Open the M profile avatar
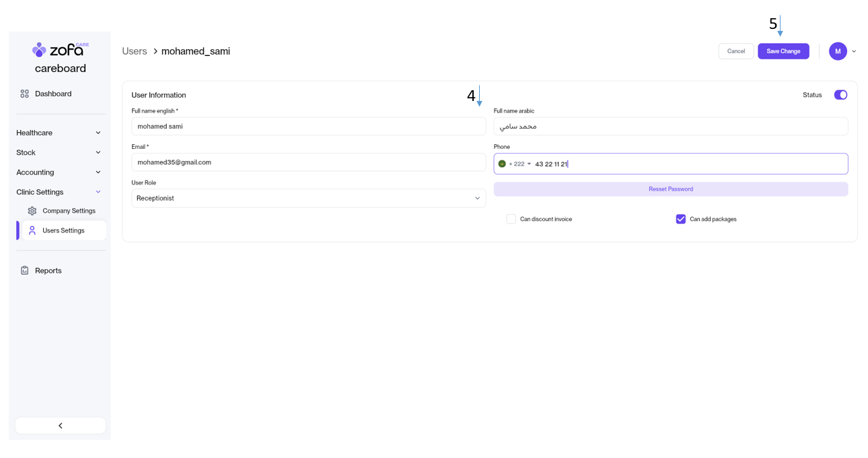 [x=838, y=51]
